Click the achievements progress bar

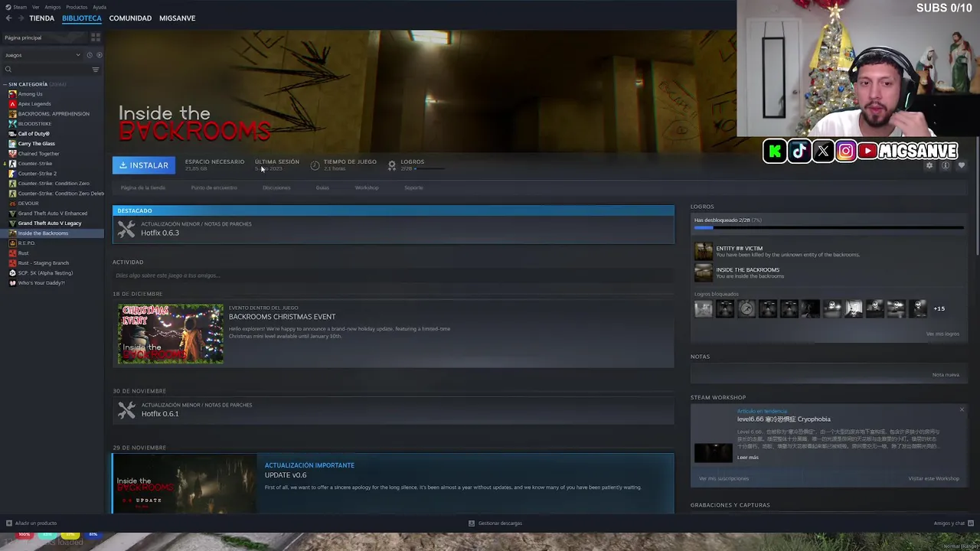828,228
